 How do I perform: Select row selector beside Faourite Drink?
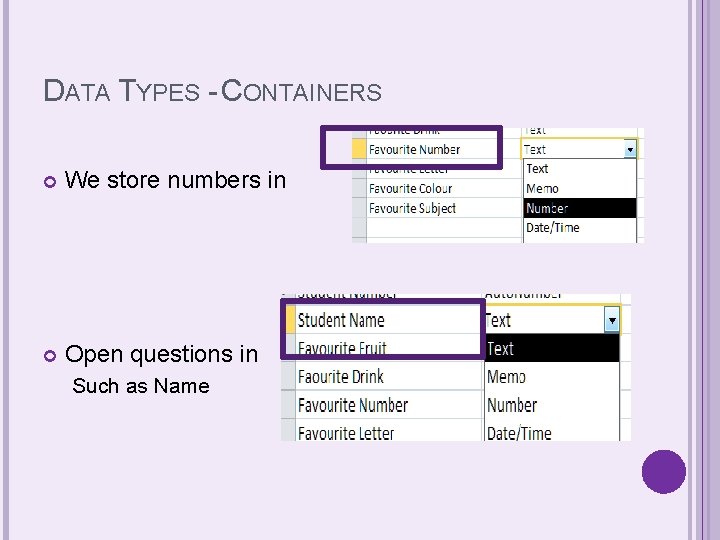pyautogui.click(x=288, y=377)
